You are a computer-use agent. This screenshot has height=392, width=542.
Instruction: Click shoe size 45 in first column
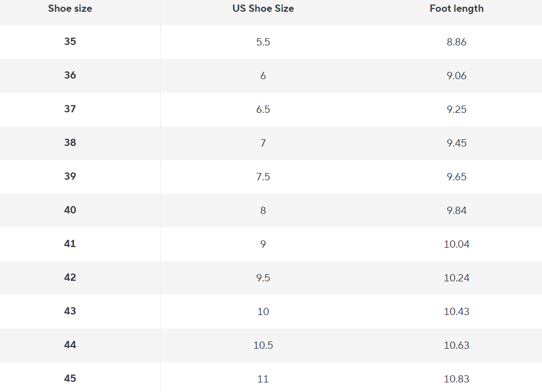point(70,379)
